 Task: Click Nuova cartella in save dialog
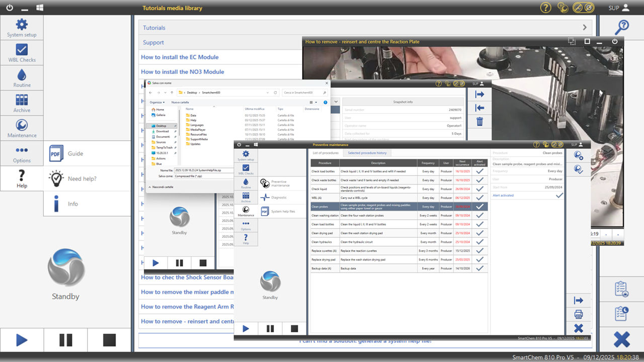(180, 102)
